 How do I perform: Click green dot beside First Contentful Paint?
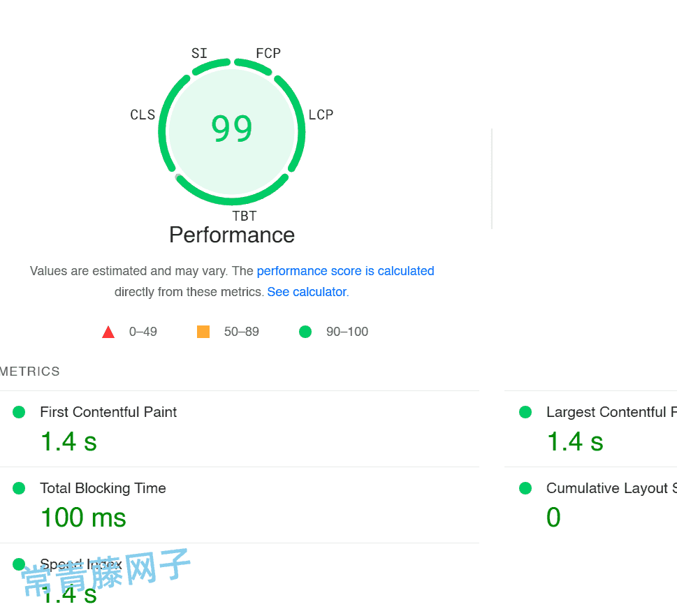pyautogui.click(x=19, y=412)
